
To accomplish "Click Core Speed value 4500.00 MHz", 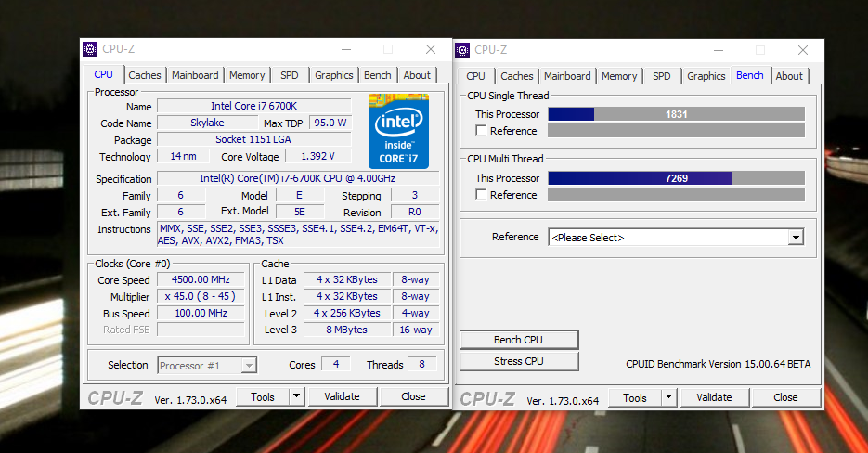I will 201,279.
